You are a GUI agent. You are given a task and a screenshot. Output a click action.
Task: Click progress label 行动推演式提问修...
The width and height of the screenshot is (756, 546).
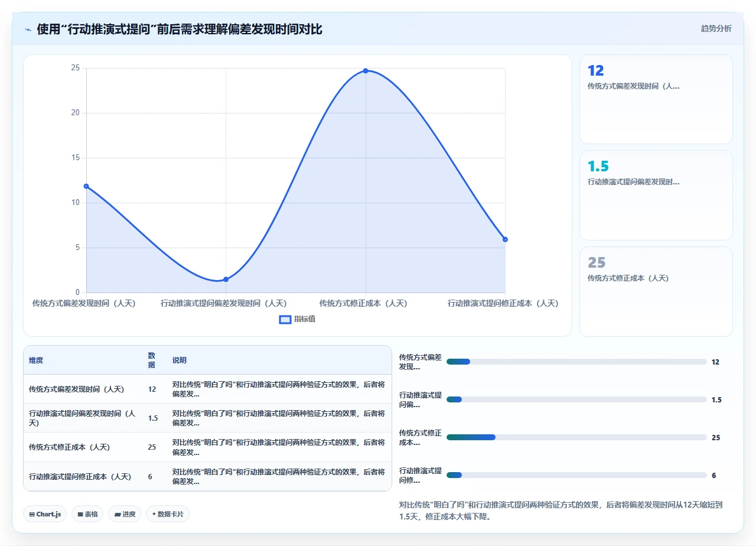click(x=420, y=475)
